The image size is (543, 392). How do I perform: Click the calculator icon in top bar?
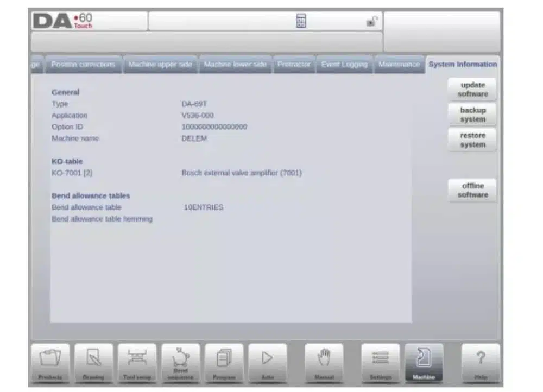(301, 21)
